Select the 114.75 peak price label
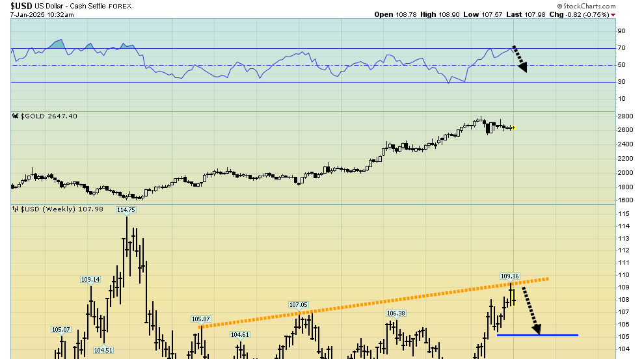 126,209
